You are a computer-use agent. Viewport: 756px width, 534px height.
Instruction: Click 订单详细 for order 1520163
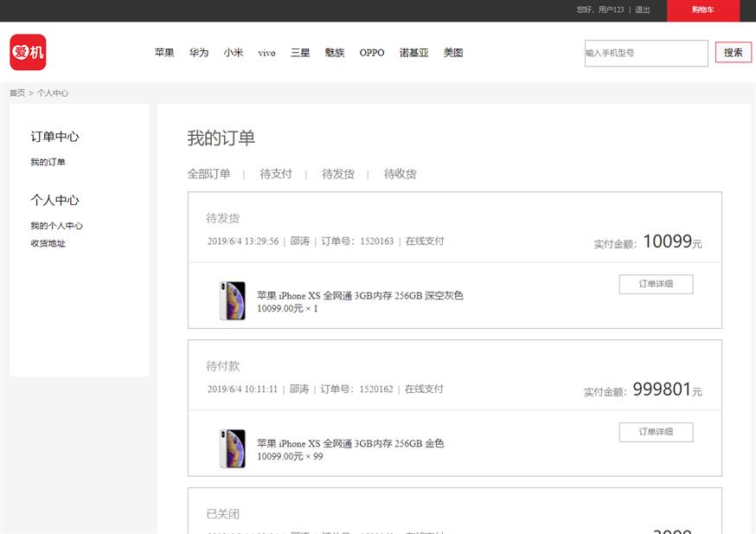(656, 284)
